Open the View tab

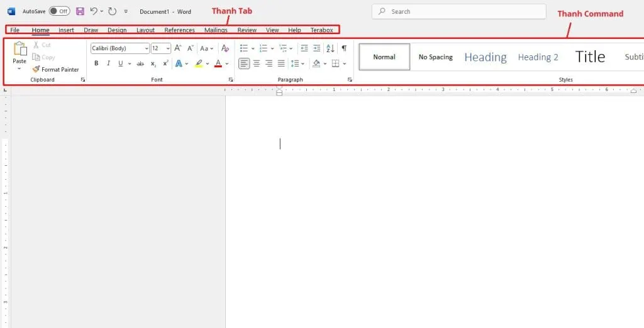coord(272,30)
